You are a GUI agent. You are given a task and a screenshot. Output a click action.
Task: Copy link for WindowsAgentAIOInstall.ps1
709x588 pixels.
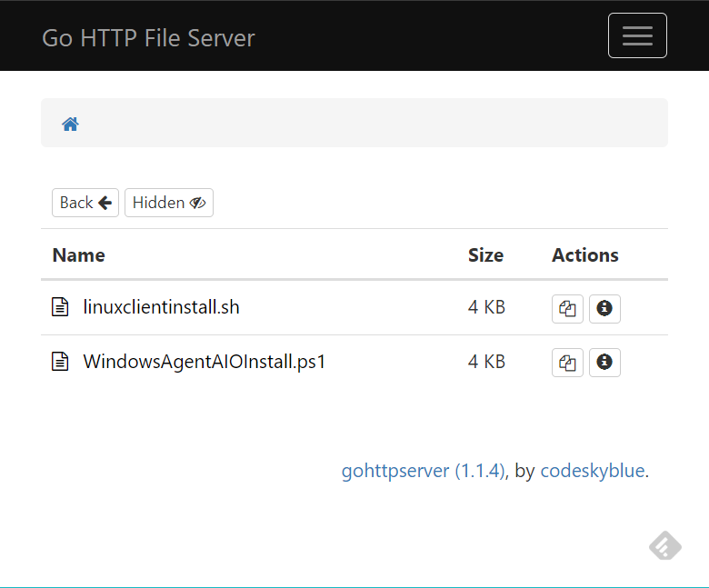(567, 364)
